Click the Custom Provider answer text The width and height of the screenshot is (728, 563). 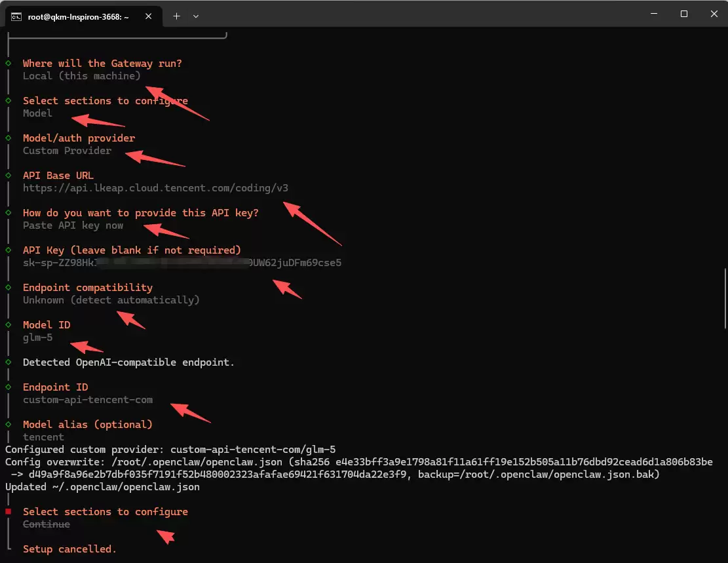tap(67, 151)
